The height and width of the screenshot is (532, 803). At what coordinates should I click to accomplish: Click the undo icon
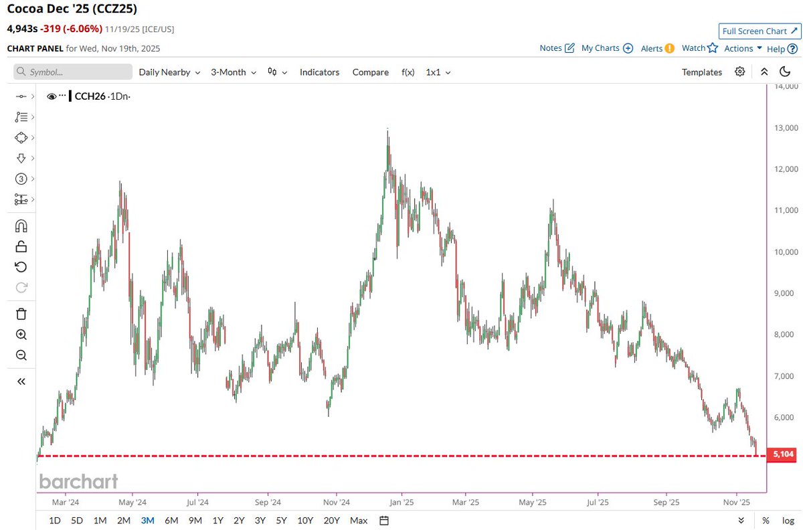[21, 267]
